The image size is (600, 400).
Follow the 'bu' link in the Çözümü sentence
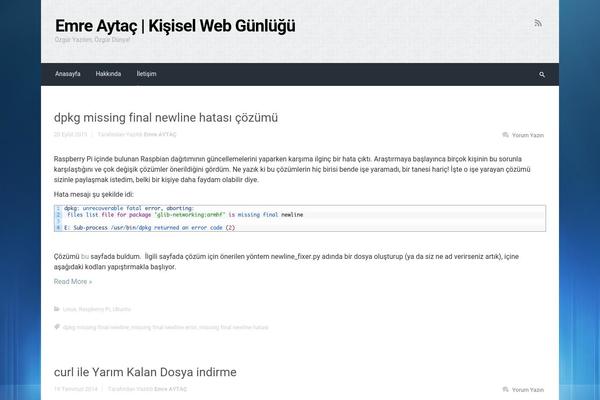point(85,256)
